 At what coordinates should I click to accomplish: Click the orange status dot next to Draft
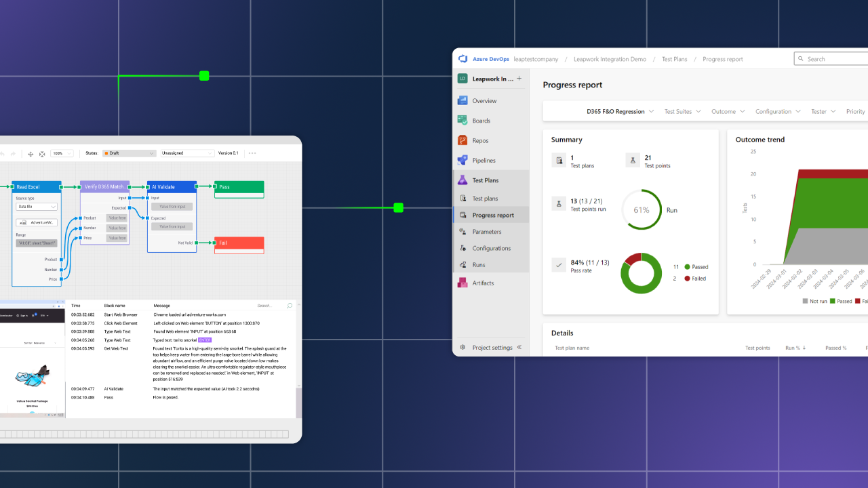tap(107, 153)
